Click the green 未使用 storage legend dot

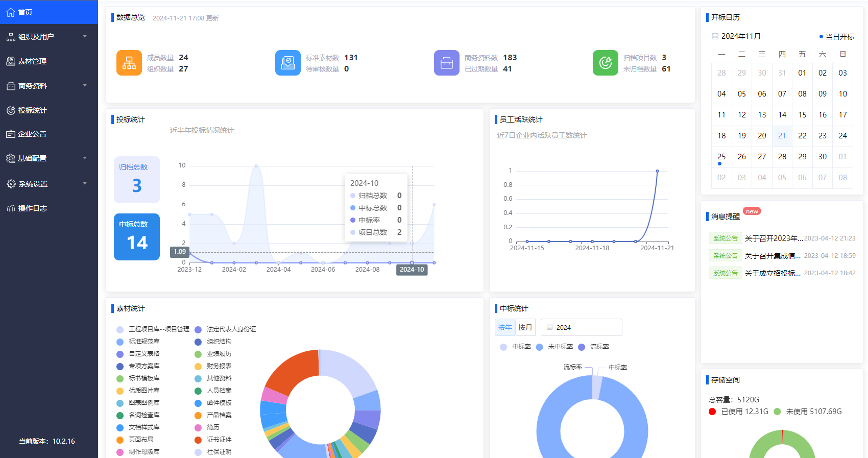click(777, 412)
